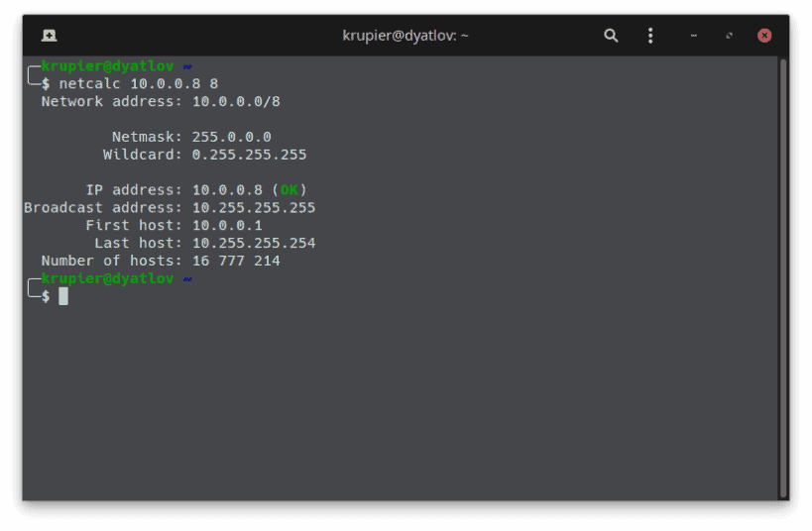The height and width of the screenshot is (531, 812).
Task: Click the Broadcast address label
Action: pyautogui.click(x=102, y=207)
